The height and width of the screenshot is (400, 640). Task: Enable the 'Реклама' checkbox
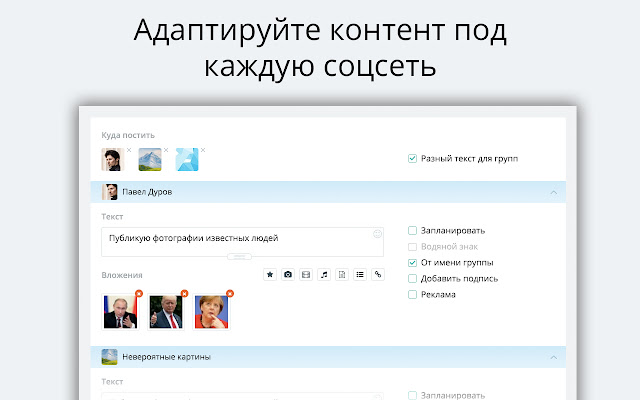[412, 294]
